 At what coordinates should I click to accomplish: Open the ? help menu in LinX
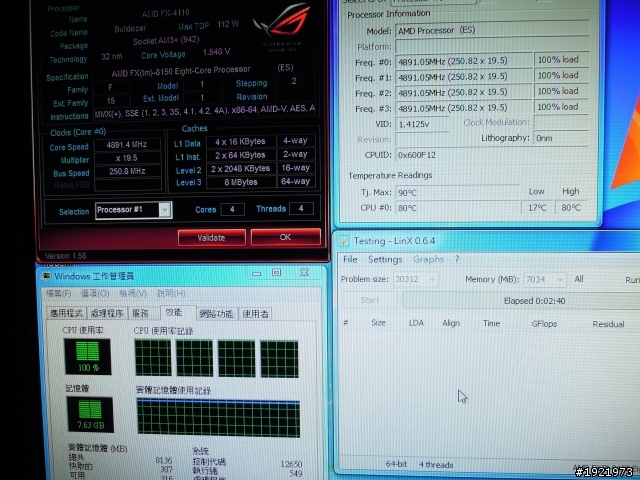pos(457,259)
